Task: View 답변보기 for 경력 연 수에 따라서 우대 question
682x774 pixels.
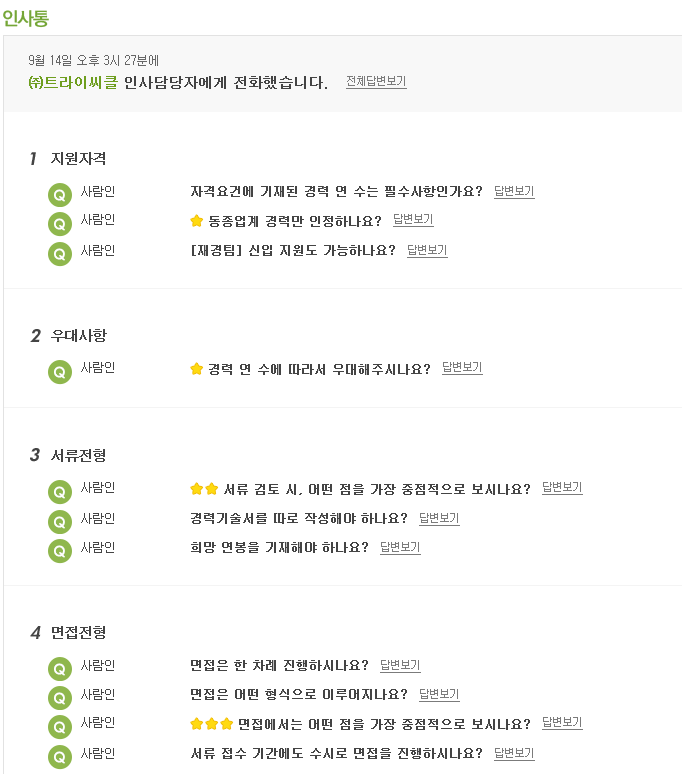Action: point(462,367)
